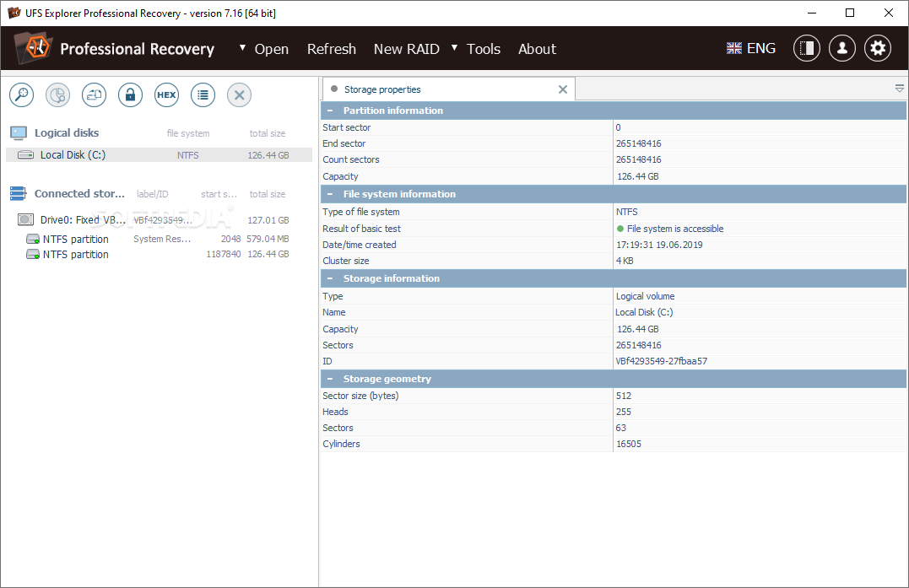909x588 pixels.
Task: Collapse the Storage geometry section
Action: tap(330, 379)
